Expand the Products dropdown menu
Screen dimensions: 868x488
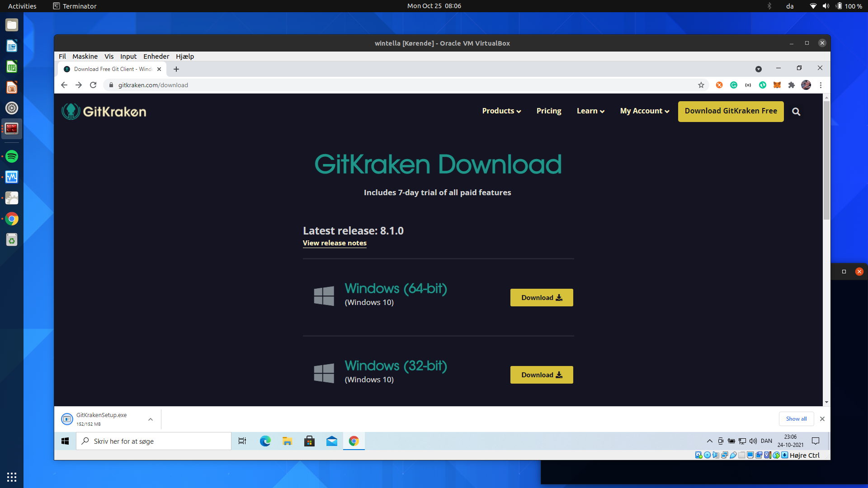coord(501,111)
